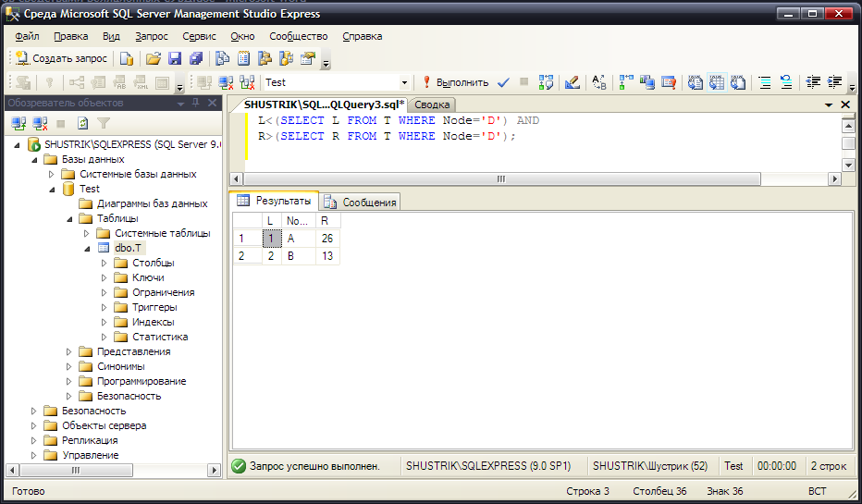Decrease the line indent icon
862x504 pixels.
pyautogui.click(x=813, y=82)
